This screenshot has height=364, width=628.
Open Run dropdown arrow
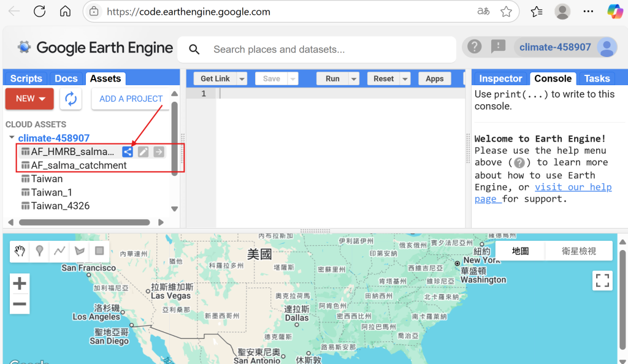pos(354,79)
